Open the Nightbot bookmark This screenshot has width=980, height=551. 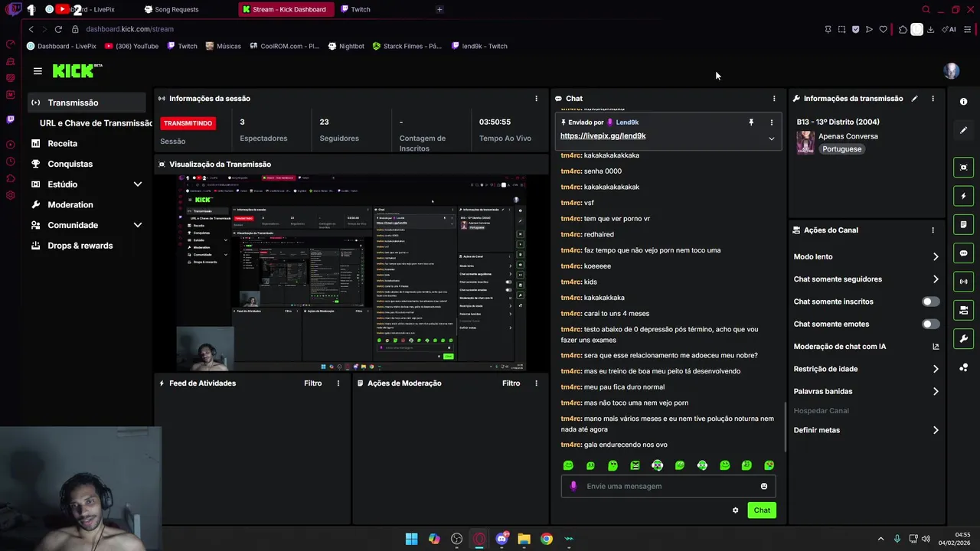click(346, 46)
